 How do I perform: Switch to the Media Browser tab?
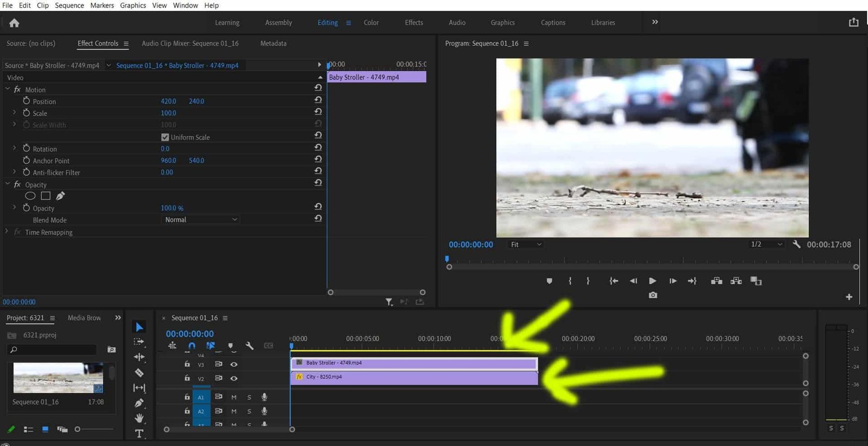pos(84,318)
